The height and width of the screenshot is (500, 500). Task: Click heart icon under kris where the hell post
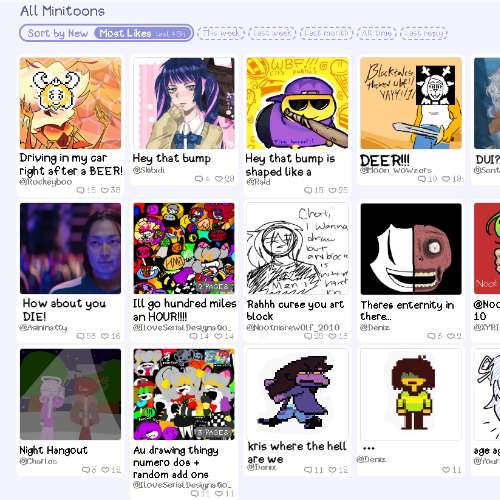[x=332, y=470]
